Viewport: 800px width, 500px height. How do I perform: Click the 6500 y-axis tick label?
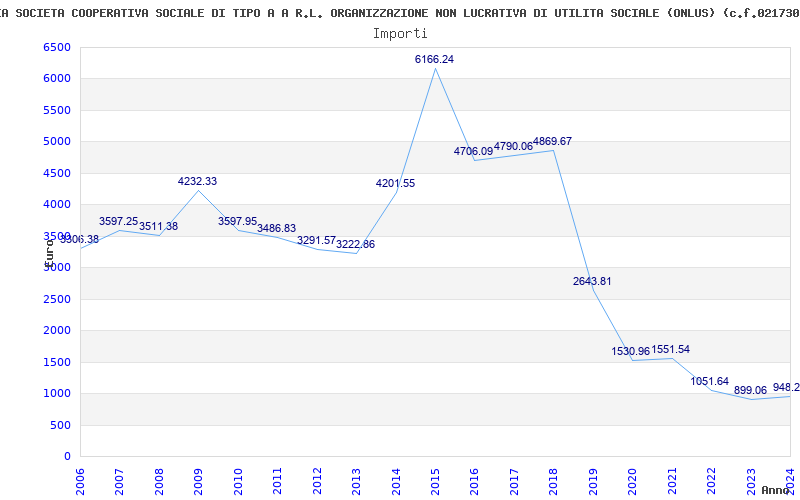[57, 47]
